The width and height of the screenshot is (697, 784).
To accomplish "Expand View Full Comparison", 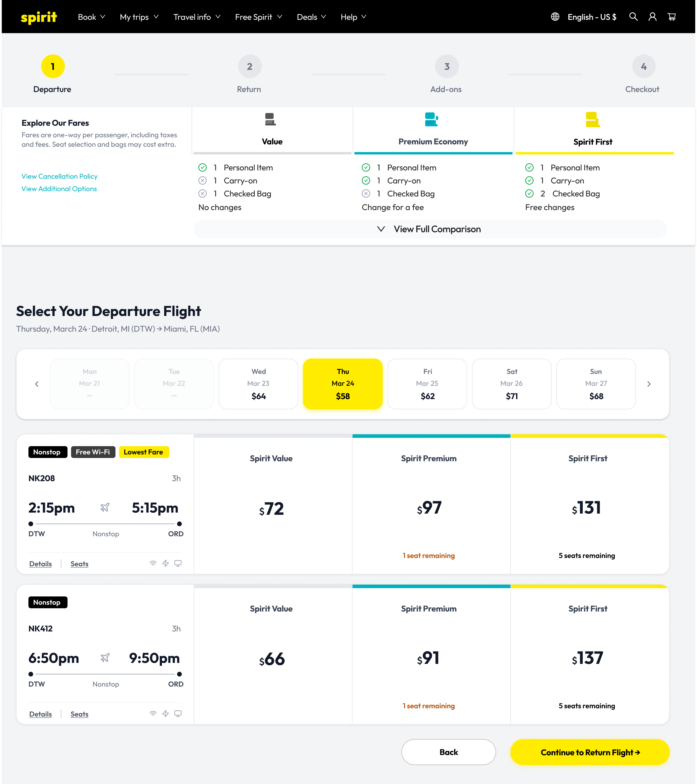I will tap(430, 229).
